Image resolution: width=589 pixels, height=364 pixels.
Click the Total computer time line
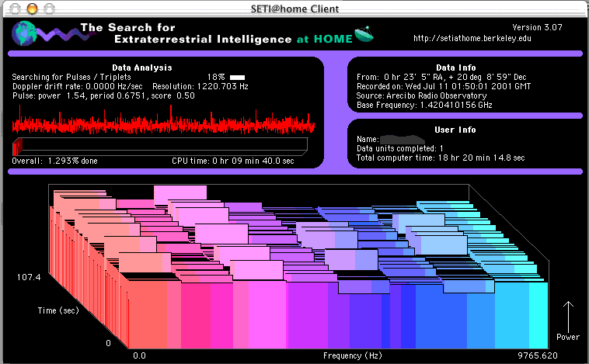[441, 158]
